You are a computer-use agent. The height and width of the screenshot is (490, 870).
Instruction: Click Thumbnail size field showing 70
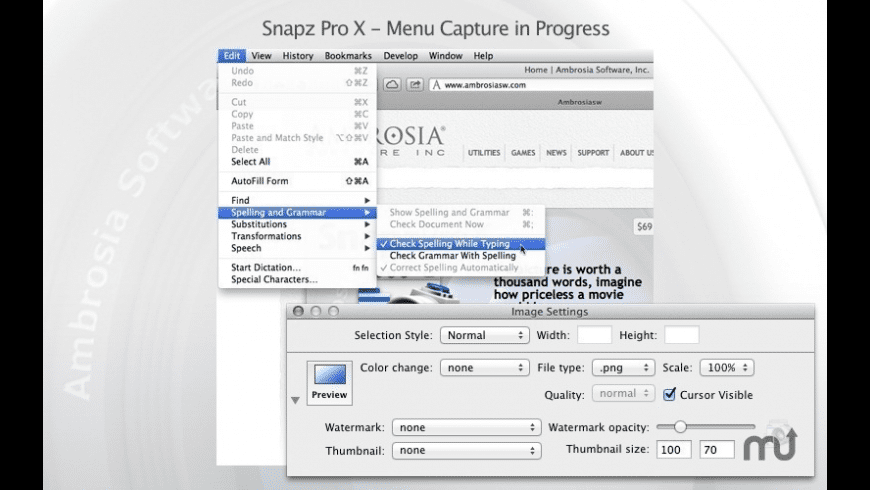pyautogui.click(x=717, y=449)
